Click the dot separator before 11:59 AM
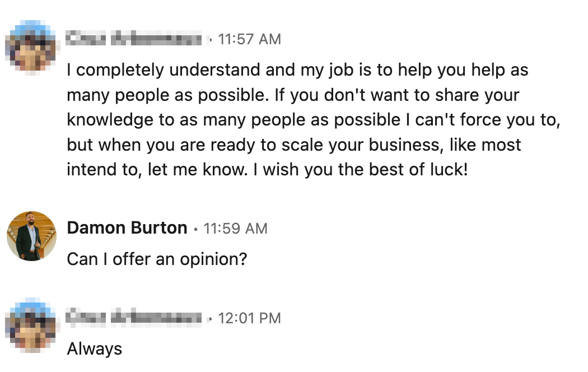588x372 pixels. click(x=195, y=229)
